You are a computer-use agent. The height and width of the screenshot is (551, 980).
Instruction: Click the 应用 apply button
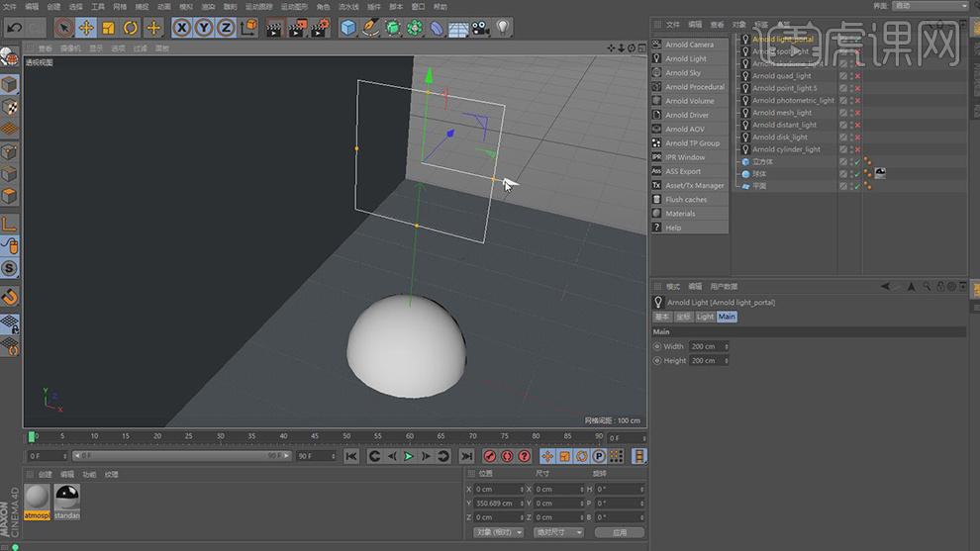click(620, 532)
